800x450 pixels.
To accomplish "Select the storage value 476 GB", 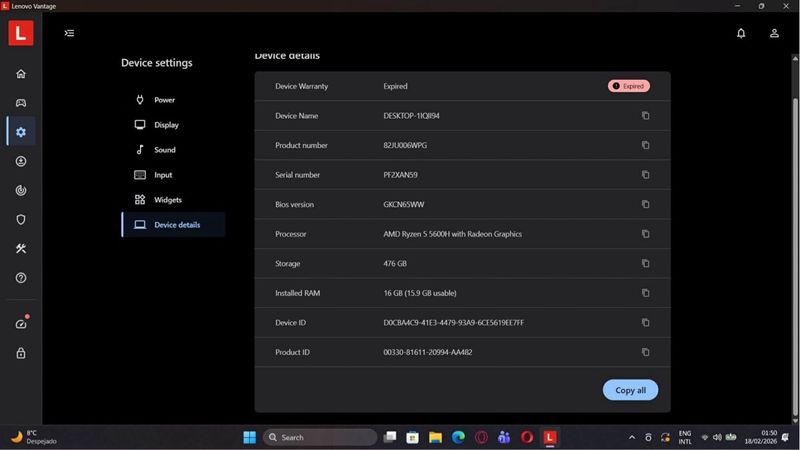I will [395, 264].
